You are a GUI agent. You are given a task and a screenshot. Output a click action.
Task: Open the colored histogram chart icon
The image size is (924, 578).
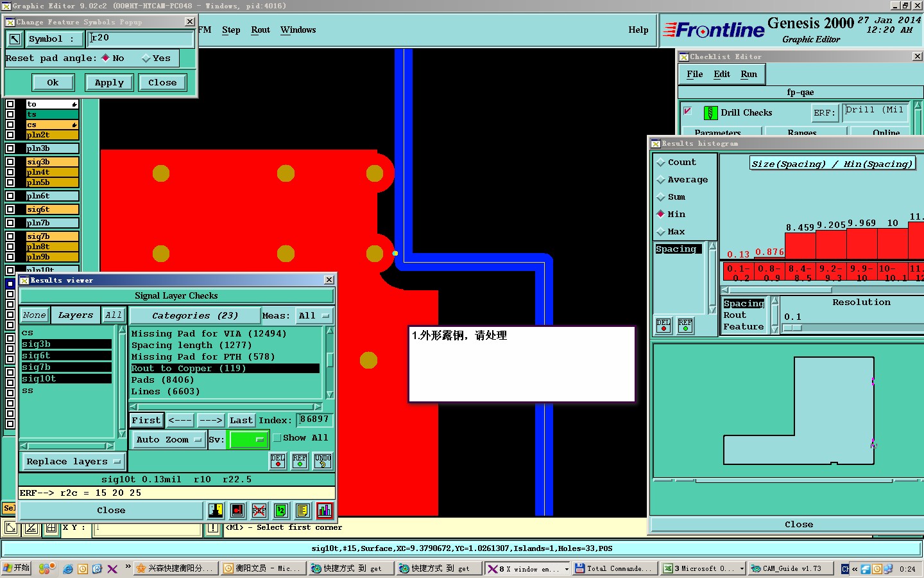pyautogui.click(x=325, y=511)
